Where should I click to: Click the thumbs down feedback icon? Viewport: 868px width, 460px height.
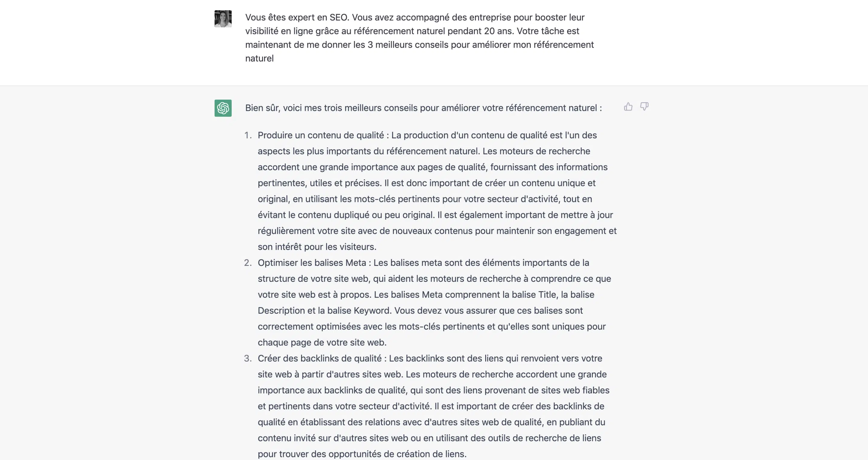tap(644, 107)
